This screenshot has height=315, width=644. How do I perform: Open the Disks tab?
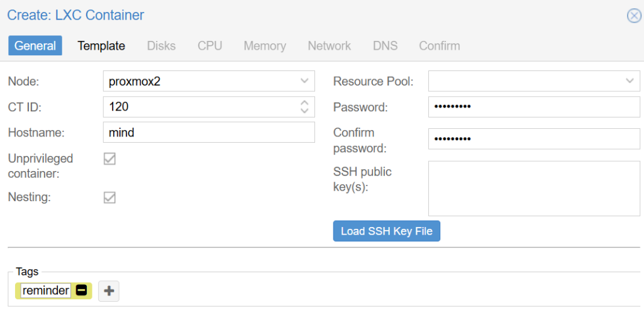(x=162, y=46)
